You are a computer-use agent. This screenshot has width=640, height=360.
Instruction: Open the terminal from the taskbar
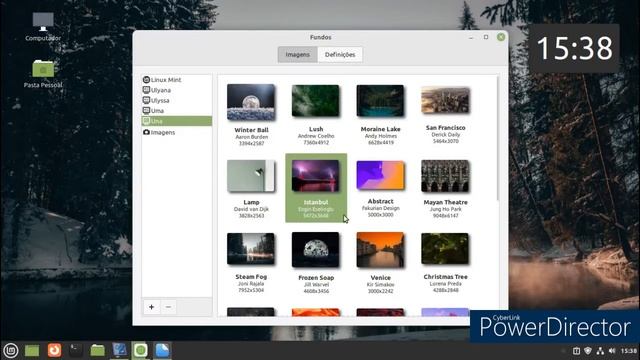click(x=76, y=350)
